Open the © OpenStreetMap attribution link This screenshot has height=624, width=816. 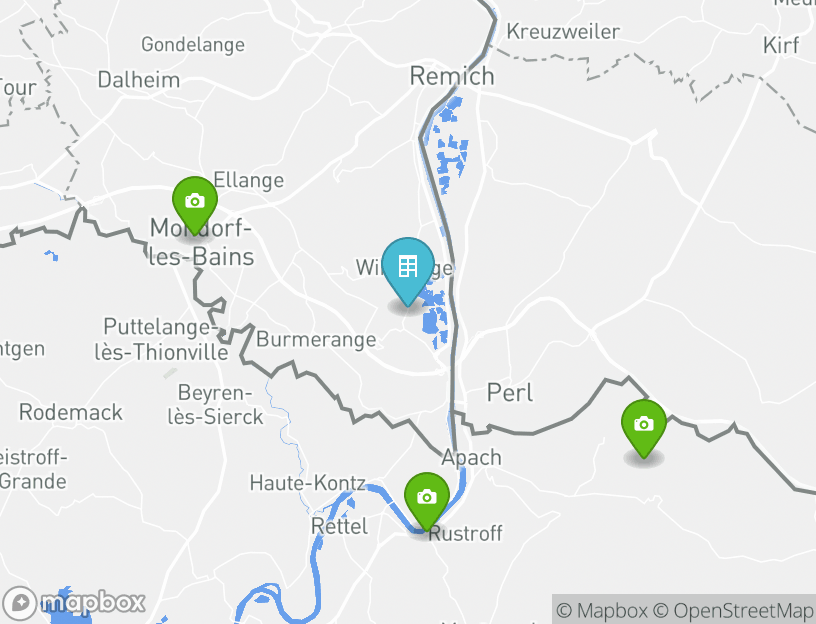pyautogui.click(x=733, y=610)
